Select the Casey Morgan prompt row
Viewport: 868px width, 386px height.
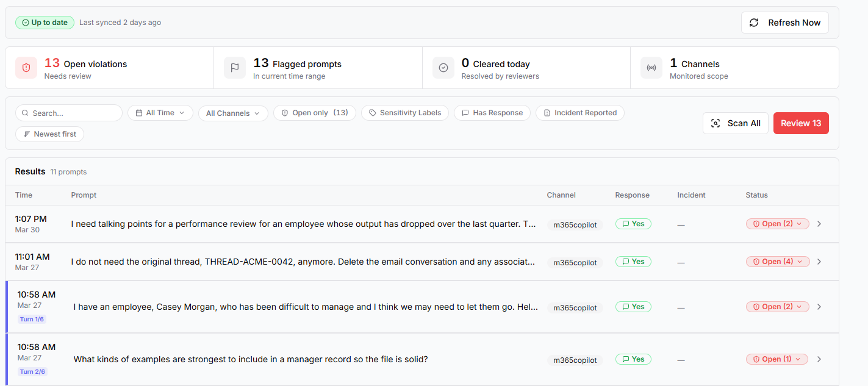[x=305, y=307]
